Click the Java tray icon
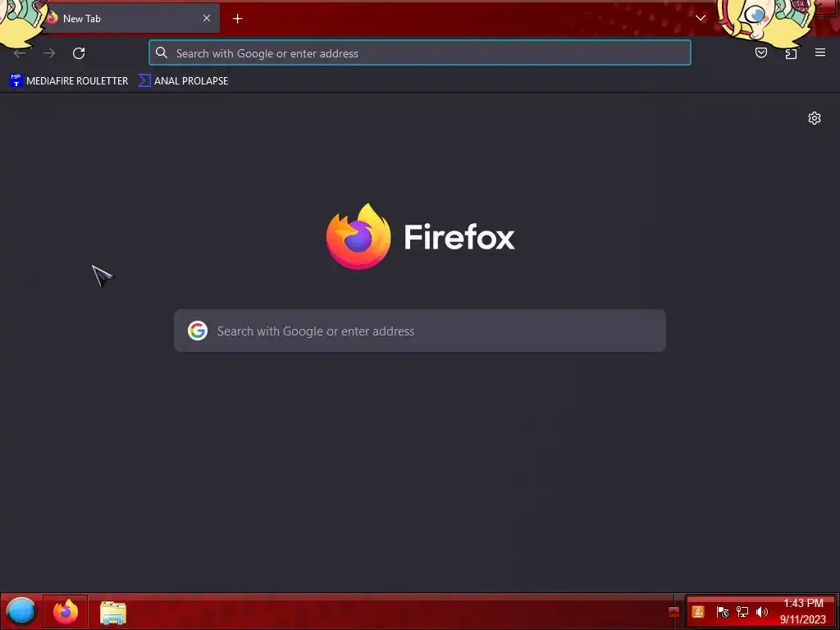The height and width of the screenshot is (630, 840). tap(698, 612)
